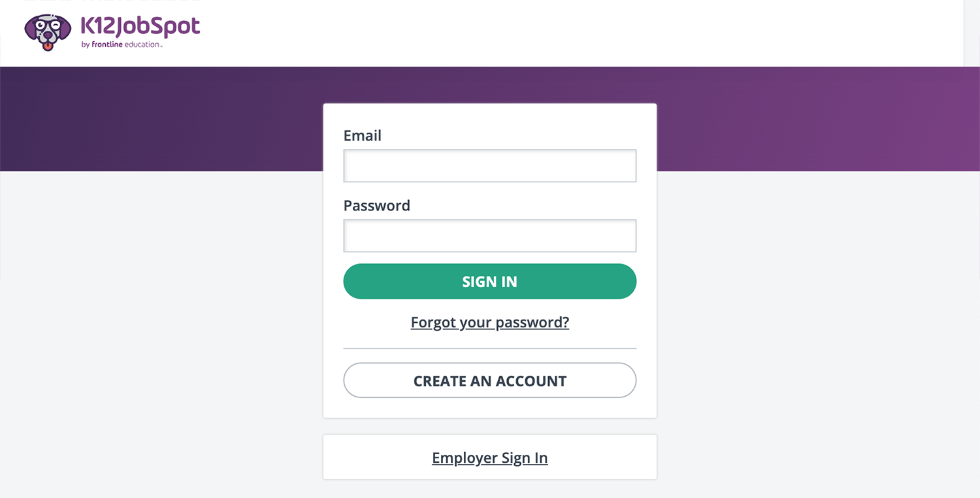980x498 pixels.
Task: Focus the Email input field
Action: [x=490, y=166]
